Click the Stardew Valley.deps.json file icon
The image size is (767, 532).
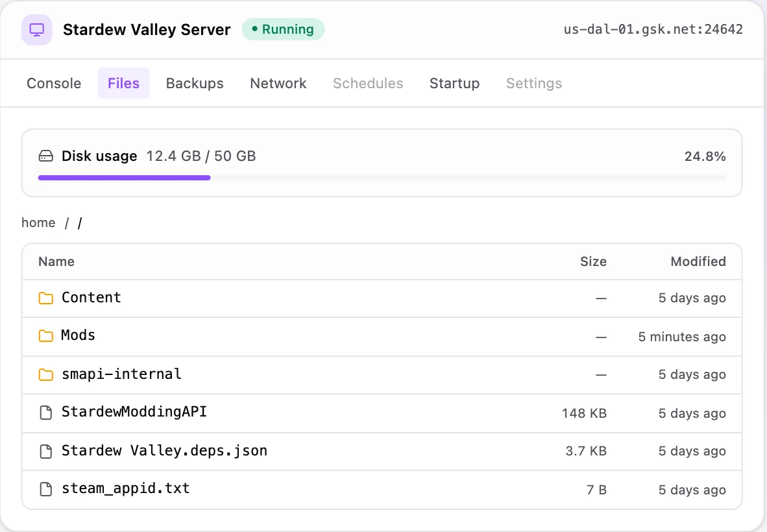(x=46, y=451)
